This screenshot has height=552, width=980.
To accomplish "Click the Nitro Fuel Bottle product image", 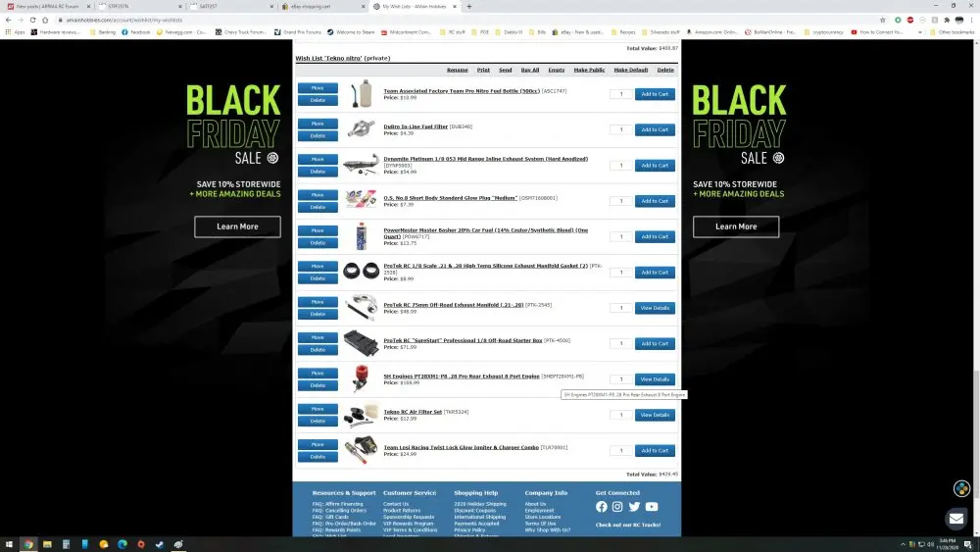I will pos(362,94).
